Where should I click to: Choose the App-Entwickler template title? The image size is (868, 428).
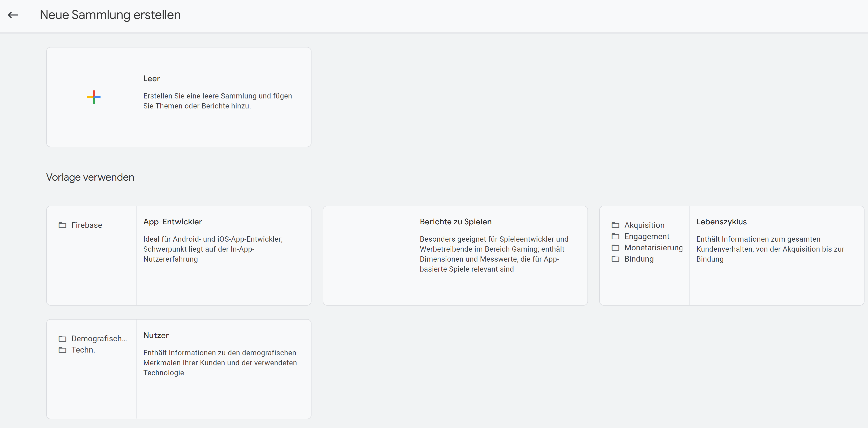(173, 222)
